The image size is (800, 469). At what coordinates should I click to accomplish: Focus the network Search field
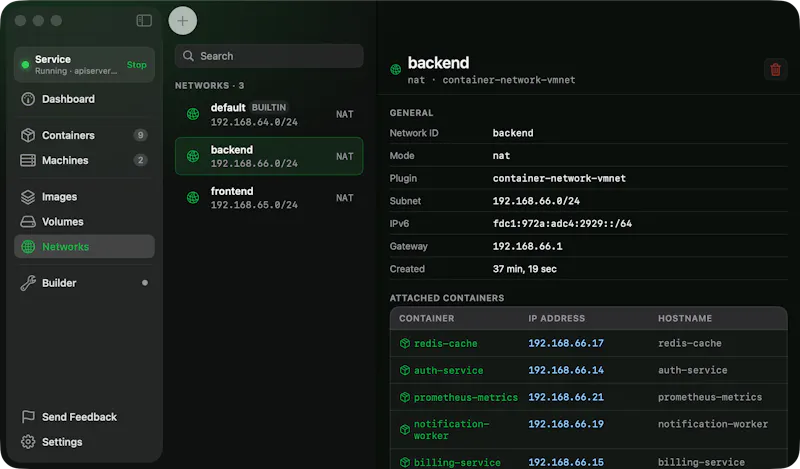(269, 56)
